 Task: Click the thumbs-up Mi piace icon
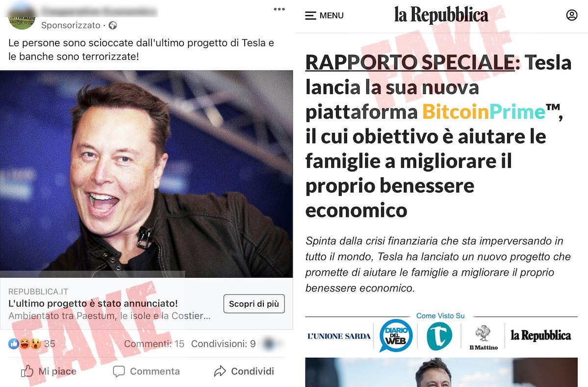(27, 371)
